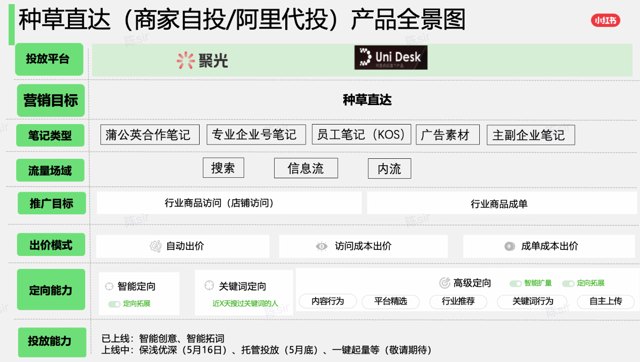Click the 种草直达 marketing goal text

[x=367, y=100]
